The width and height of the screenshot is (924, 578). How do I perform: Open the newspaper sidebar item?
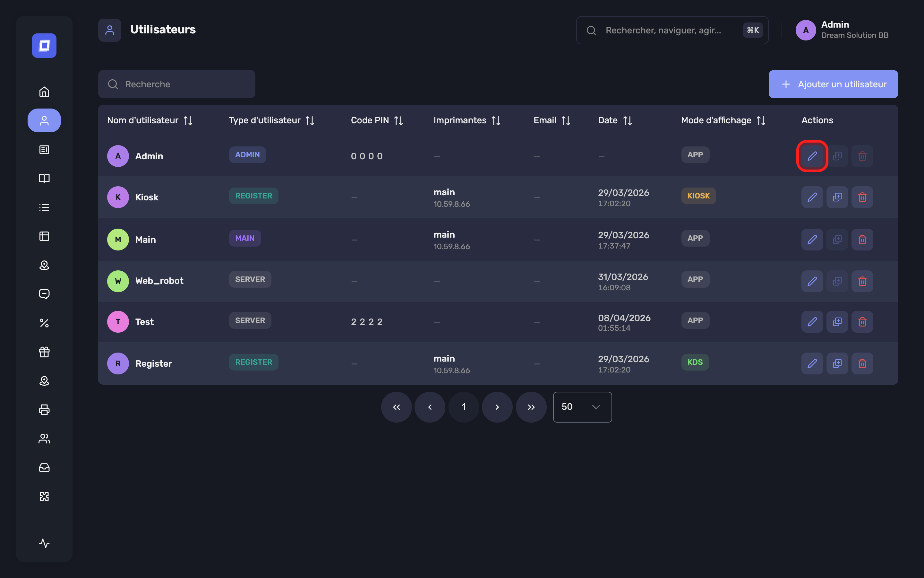pos(44,149)
